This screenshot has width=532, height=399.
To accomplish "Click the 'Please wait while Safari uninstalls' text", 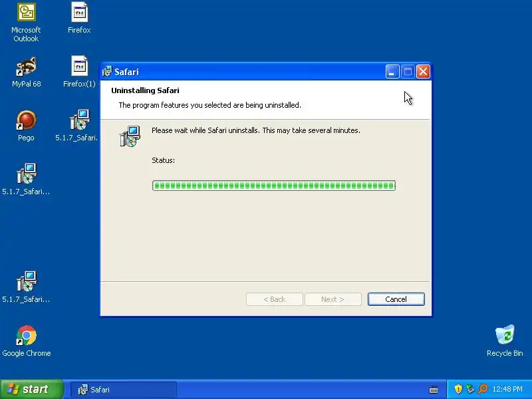I will pos(256,130).
